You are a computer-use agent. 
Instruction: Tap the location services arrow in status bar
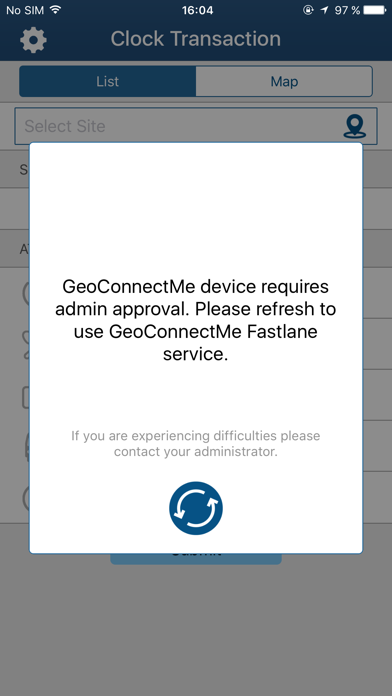(325, 10)
